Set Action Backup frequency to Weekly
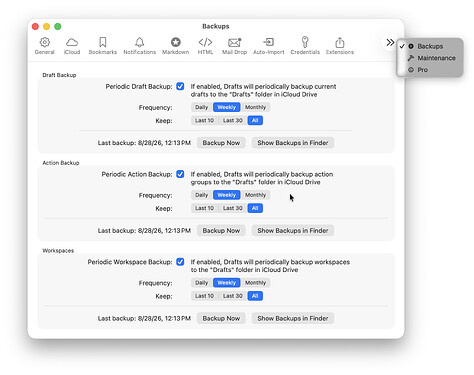 (227, 195)
